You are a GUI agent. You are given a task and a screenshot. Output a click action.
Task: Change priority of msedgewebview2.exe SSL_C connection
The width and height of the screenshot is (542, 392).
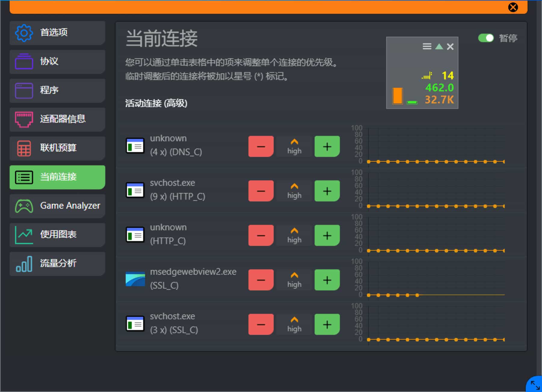[x=294, y=280]
